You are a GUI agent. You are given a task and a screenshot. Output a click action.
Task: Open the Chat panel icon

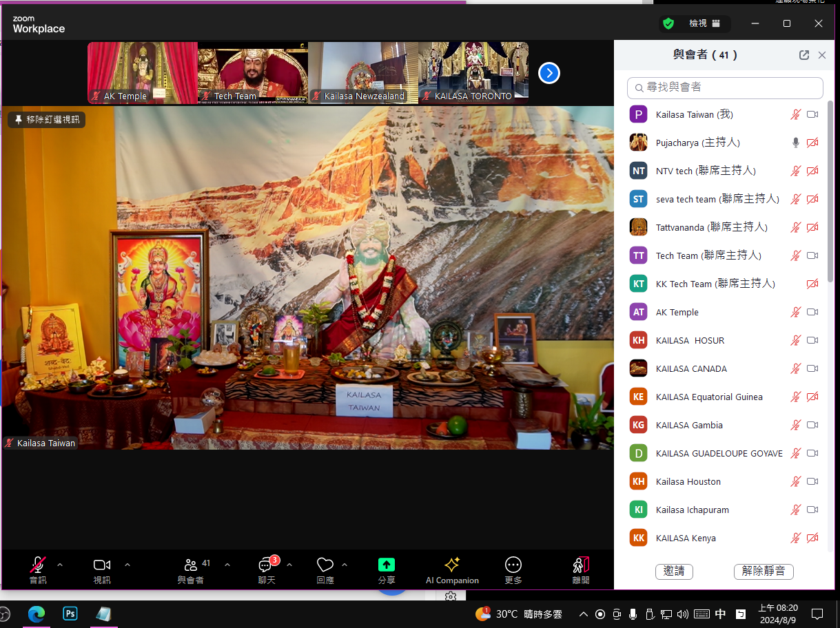266,565
